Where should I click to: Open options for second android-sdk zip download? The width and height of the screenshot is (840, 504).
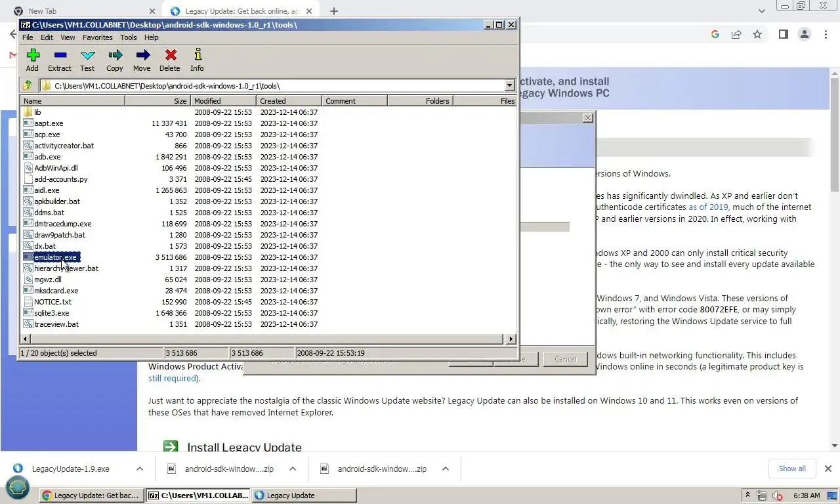click(446, 469)
